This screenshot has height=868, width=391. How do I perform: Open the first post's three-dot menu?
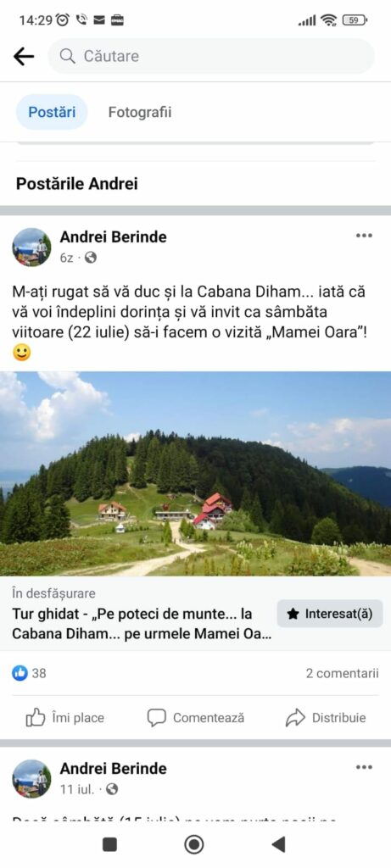click(x=364, y=236)
